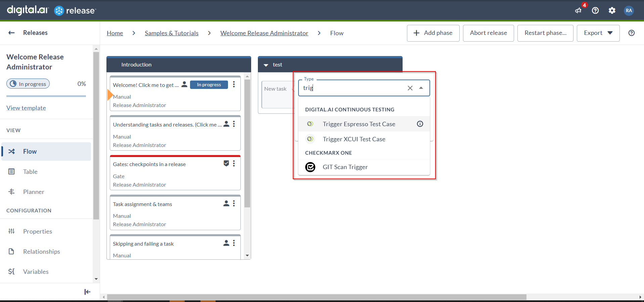Open the RA user avatar menu

(629, 10)
